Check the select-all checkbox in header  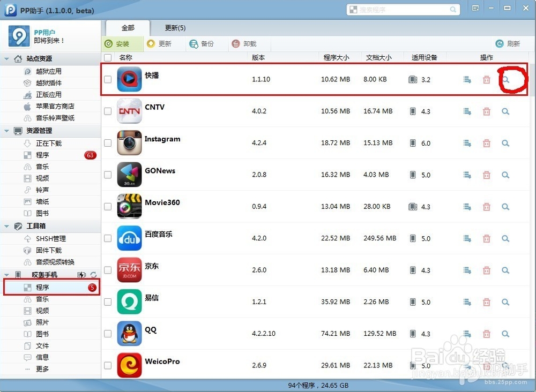tap(108, 57)
